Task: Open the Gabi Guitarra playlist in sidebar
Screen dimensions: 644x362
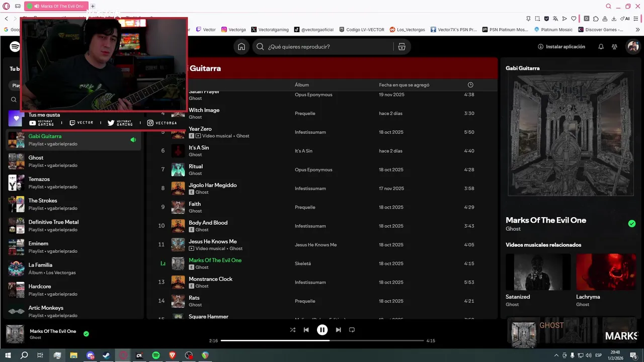Action: click(x=73, y=140)
